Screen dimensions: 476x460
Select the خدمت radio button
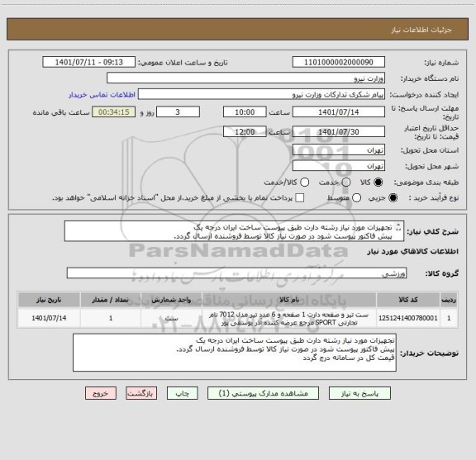pos(346,182)
